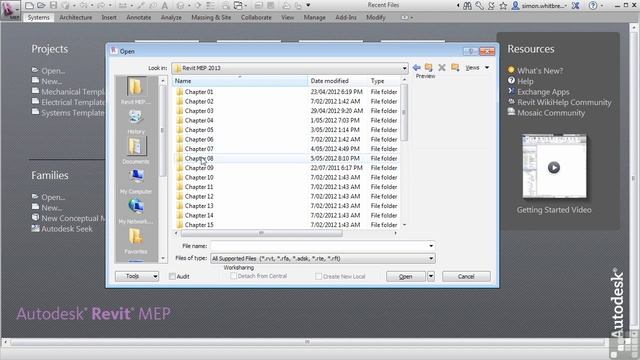
Task: Expand the File name dropdown arrow
Action: (x=431, y=246)
